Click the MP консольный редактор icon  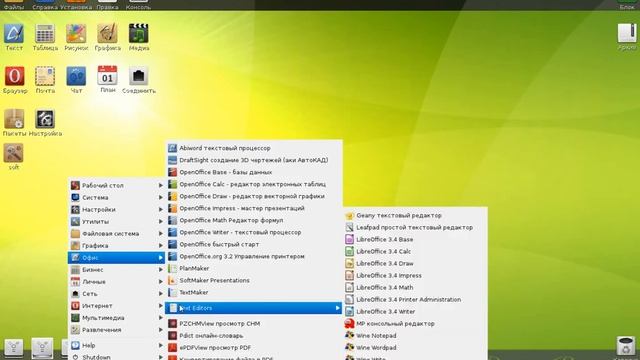coord(349,324)
